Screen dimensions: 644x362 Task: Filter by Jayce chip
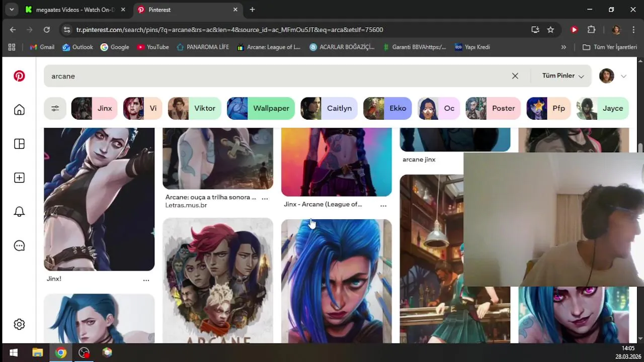603,108
